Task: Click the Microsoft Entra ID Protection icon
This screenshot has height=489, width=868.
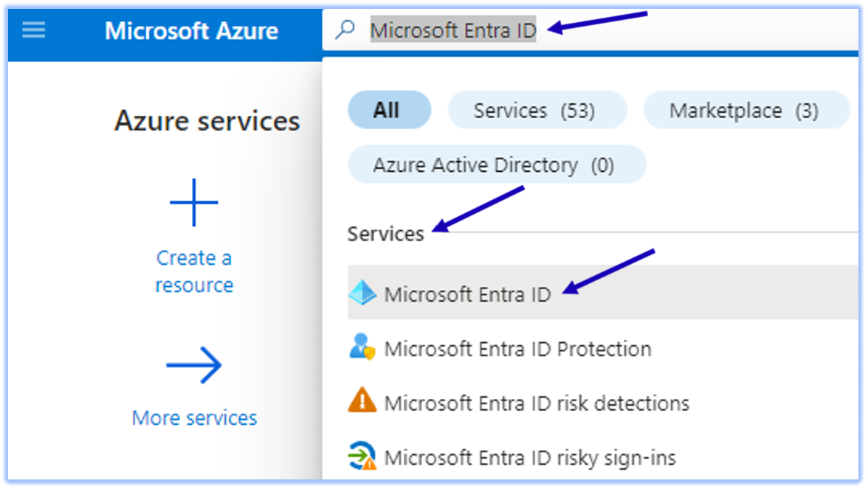Action: pyautogui.click(x=364, y=348)
